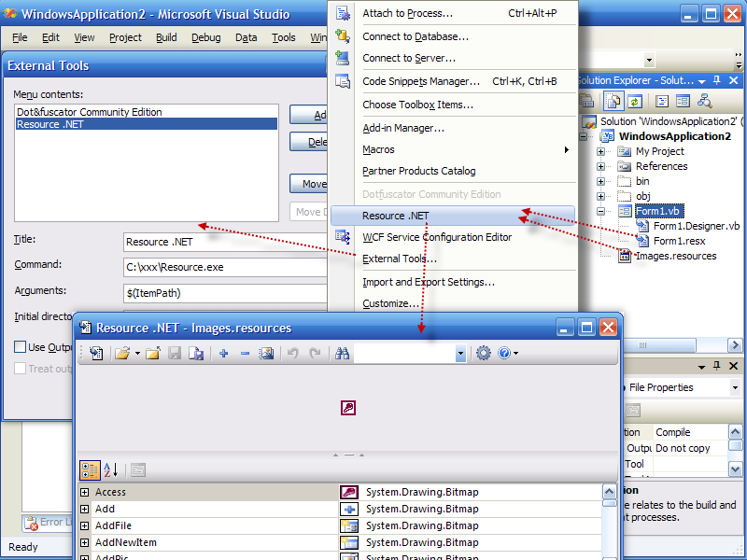Choose Import and Export Settings
The height and width of the screenshot is (560, 747).
tap(453, 282)
